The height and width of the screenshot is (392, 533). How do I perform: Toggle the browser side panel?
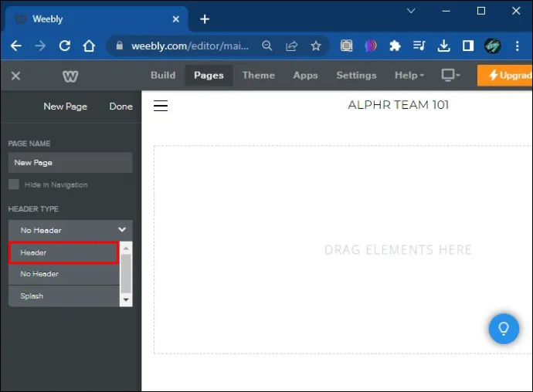coord(468,46)
